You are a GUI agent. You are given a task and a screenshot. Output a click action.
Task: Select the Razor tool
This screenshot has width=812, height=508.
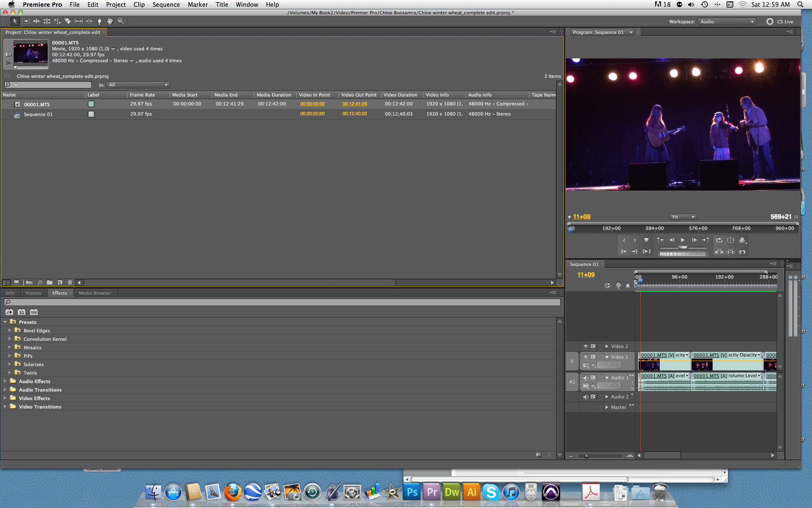click(68, 21)
